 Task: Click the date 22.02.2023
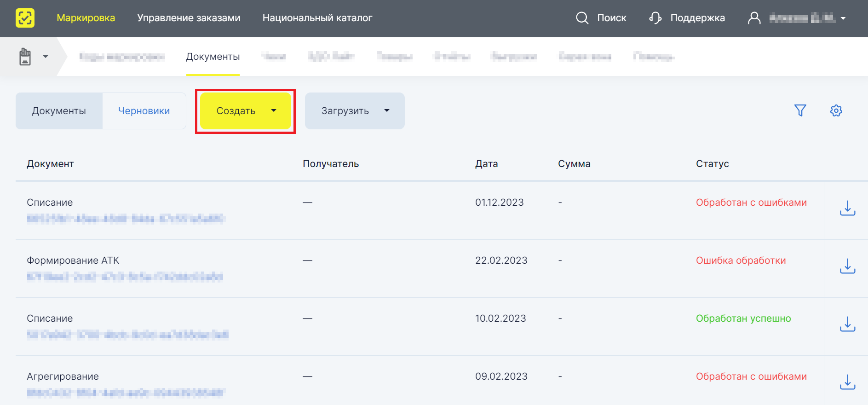pos(501,260)
